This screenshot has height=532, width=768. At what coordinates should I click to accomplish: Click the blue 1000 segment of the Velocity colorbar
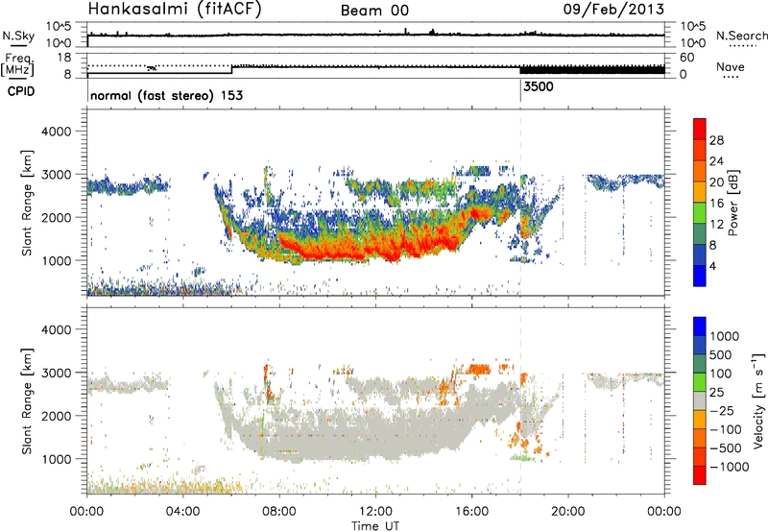pos(700,326)
